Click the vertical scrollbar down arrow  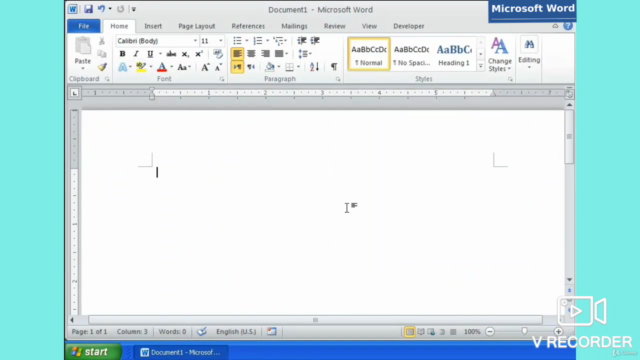pos(569,280)
